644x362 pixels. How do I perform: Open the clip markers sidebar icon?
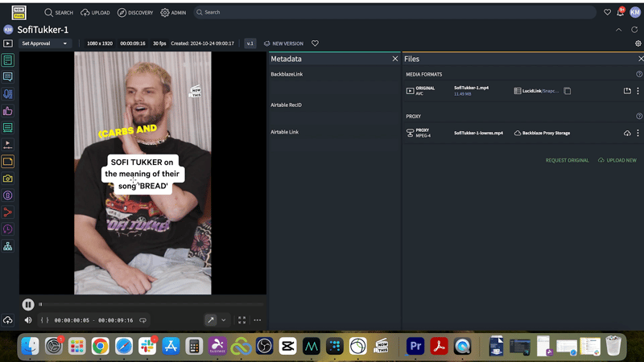(8, 145)
